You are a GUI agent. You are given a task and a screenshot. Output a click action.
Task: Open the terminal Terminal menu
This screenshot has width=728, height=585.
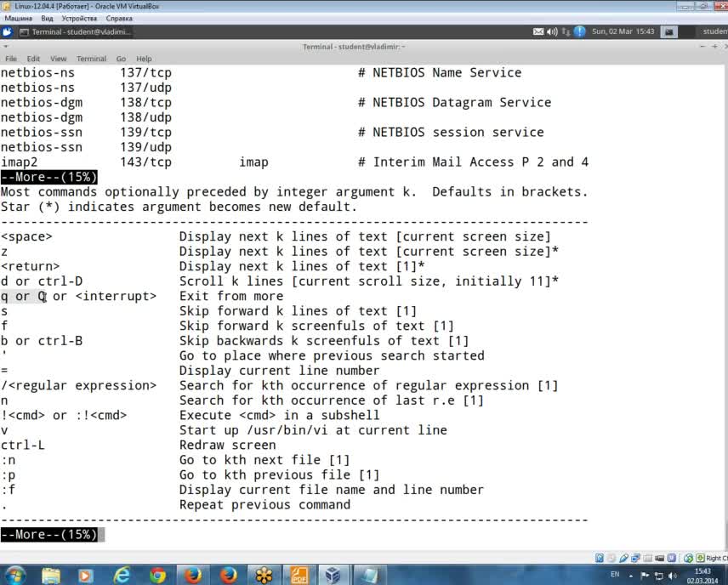[x=91, y=59]
